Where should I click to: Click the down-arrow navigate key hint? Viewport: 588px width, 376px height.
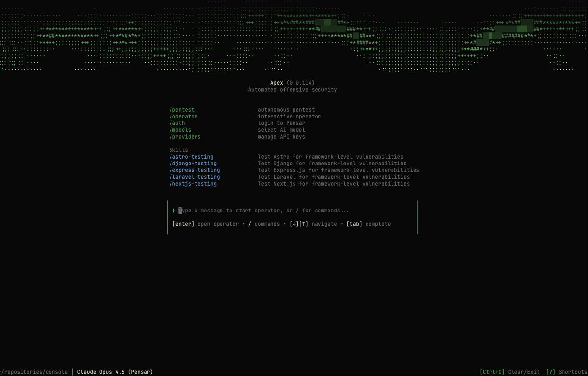[x=294, y=224]
